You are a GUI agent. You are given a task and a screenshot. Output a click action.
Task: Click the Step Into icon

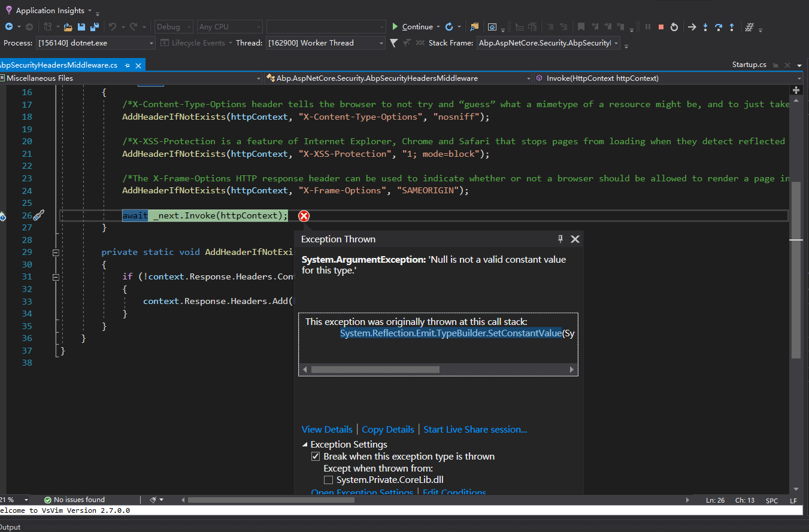tap(705, 27)
